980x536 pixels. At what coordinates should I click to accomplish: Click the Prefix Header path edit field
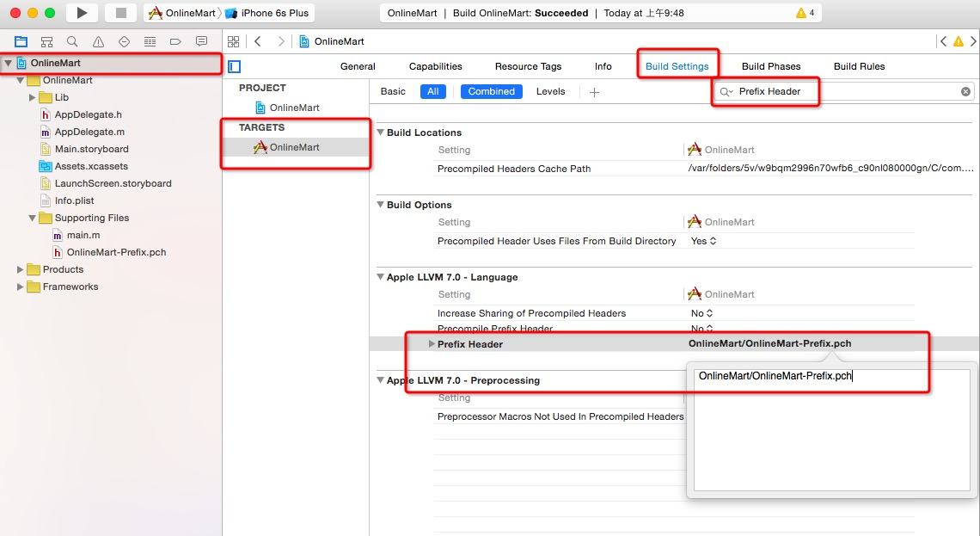832,430
